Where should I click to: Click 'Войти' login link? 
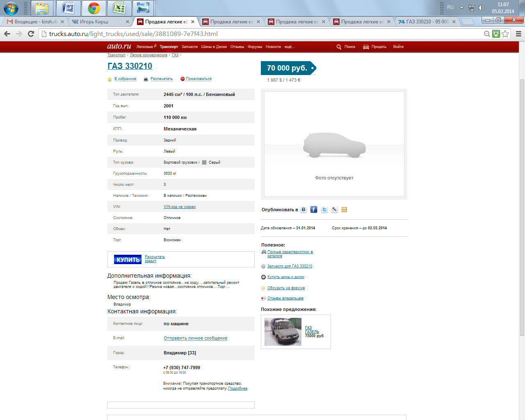click(398, 47)
